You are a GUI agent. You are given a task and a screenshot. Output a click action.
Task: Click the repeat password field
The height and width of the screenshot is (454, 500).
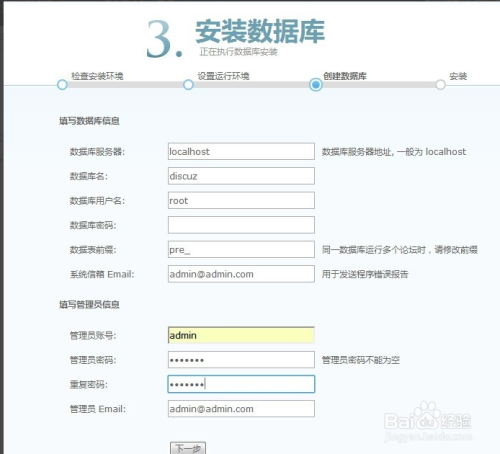pyautogui.click(x=241, y=384)
